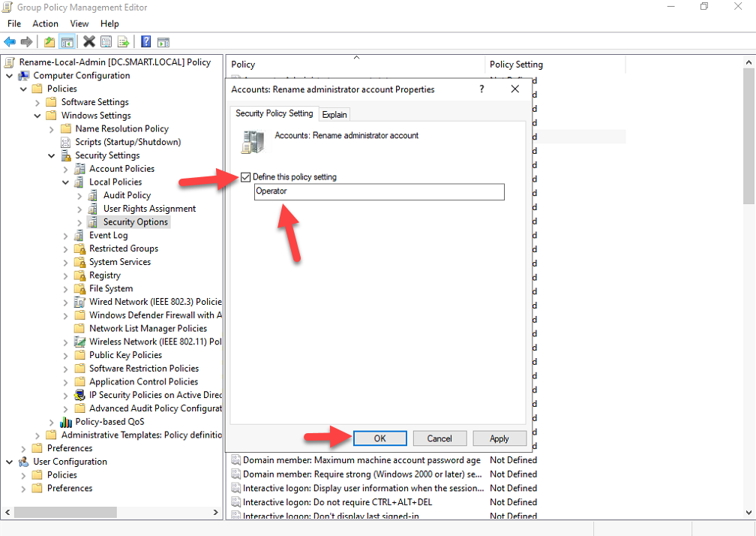The height and width of the screenshot is (536, 756).
Task: Expand the Application Control Policies node
Action: [x=65, y=382]
